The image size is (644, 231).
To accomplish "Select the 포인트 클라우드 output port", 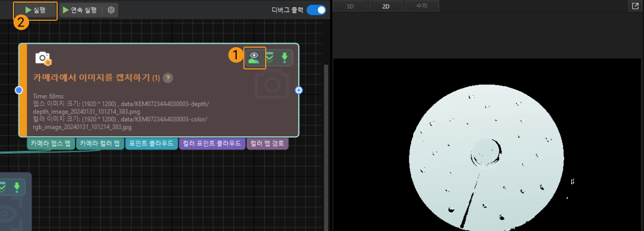I will point(151,143).
